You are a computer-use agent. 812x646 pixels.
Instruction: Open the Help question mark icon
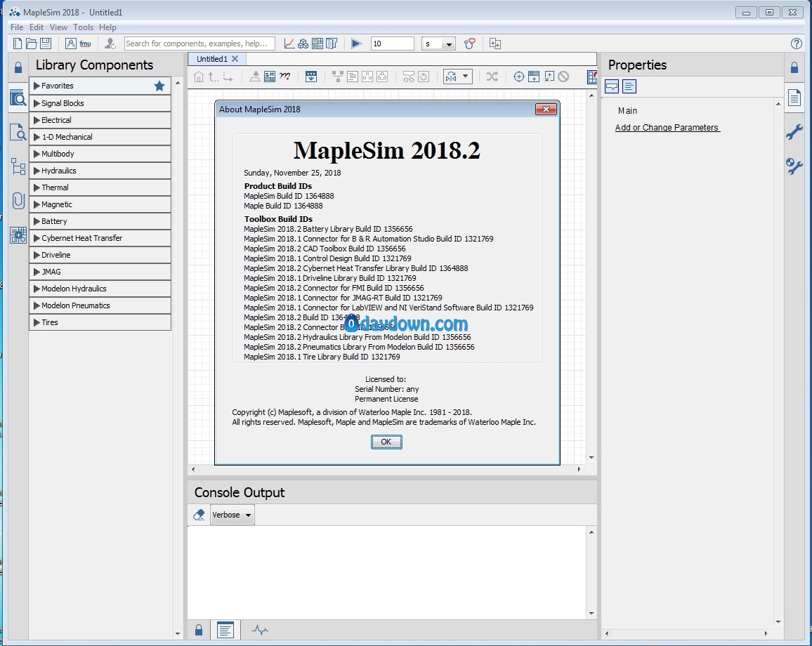click(797, 44)
